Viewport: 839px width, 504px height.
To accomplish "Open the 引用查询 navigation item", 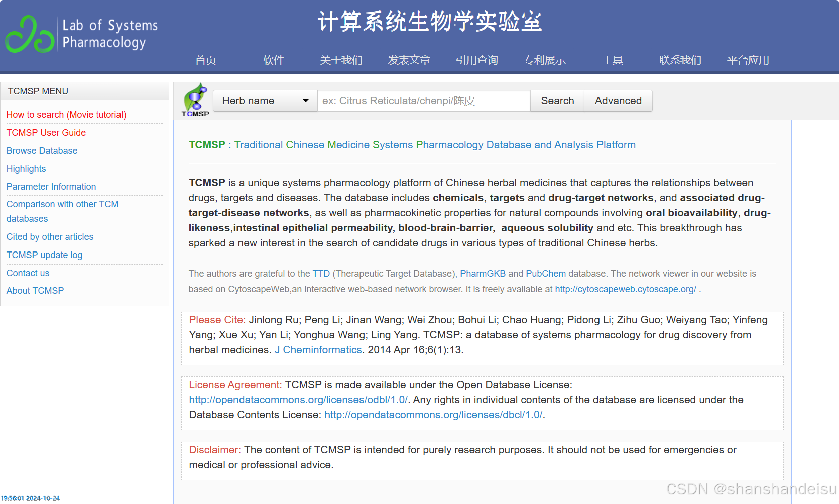I will pyautogui.click(x=477, y=60).
